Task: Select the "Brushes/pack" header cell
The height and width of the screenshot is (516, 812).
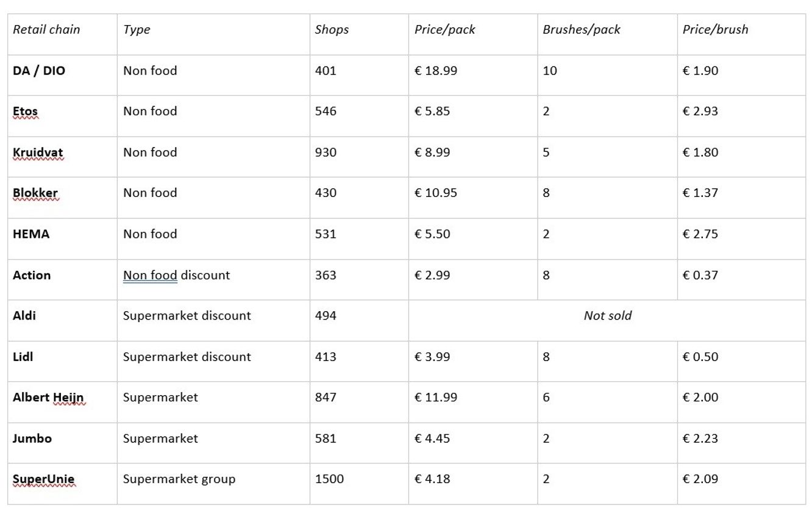Action: [x=582, y=29]
